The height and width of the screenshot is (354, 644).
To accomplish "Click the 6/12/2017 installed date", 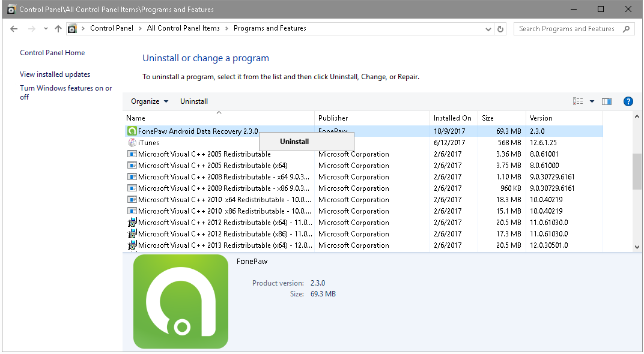I will point(449,143).
